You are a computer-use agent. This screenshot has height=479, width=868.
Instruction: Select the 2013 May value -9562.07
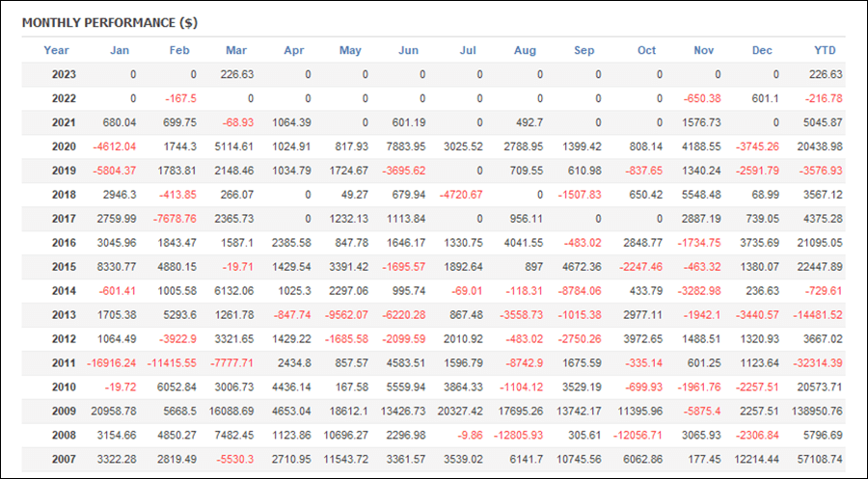pyautogui.click(x=346, y=315)
